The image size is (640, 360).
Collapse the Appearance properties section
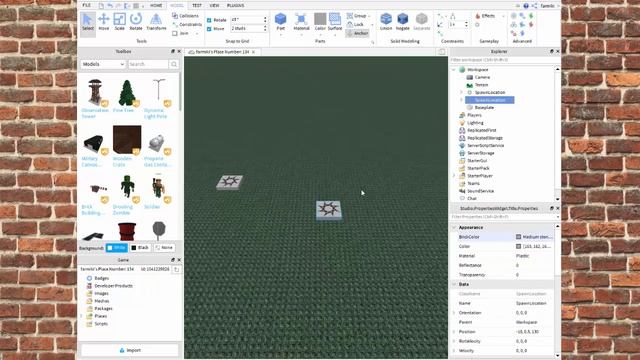454,227
